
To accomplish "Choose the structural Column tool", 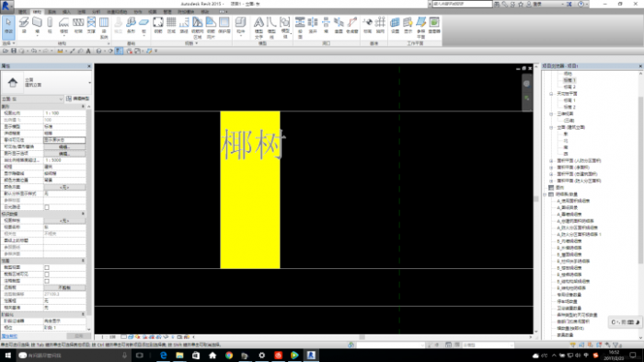I will click(50, 26).
